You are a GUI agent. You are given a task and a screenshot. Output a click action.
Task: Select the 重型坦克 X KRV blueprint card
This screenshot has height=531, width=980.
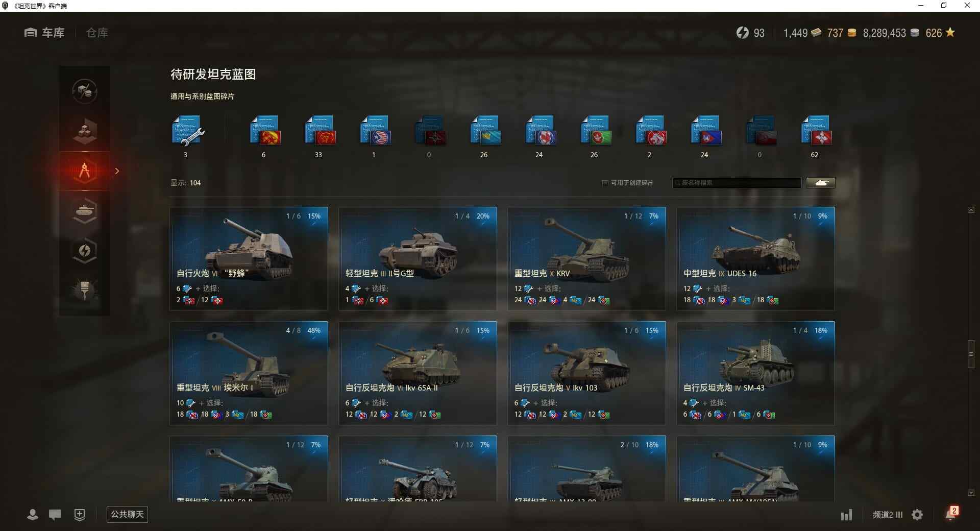pos(586,259)
